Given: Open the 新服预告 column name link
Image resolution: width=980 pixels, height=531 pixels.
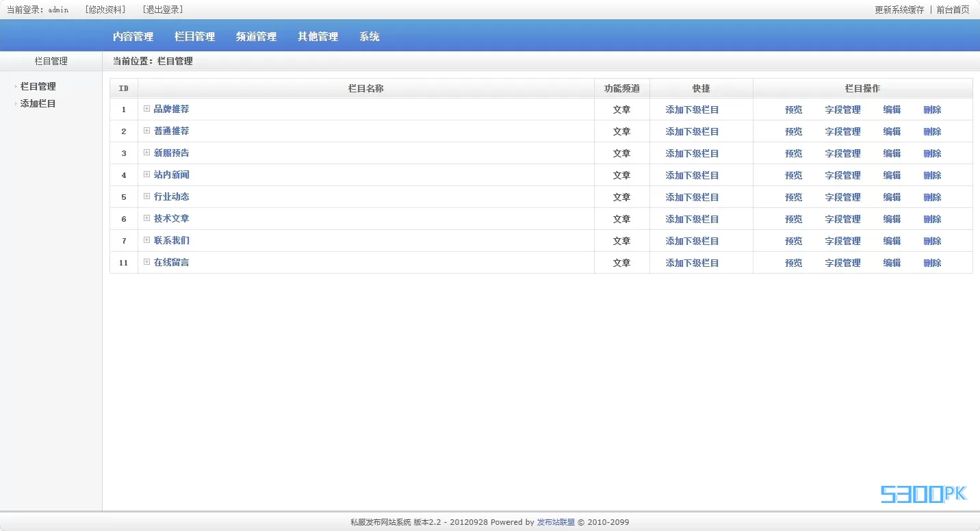Looking at the screenshot, I should pos(171,153).
